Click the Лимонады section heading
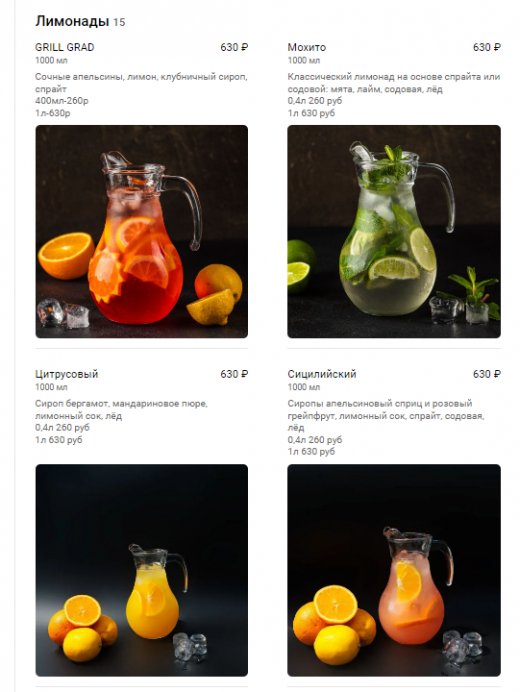520x692 pixels. 72,21
